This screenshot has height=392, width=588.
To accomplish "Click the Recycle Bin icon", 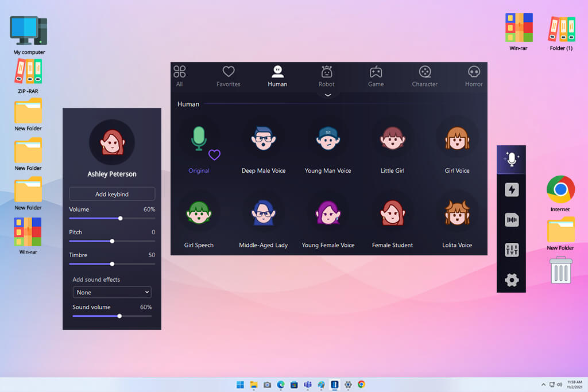I will click(x=560, y=270).
